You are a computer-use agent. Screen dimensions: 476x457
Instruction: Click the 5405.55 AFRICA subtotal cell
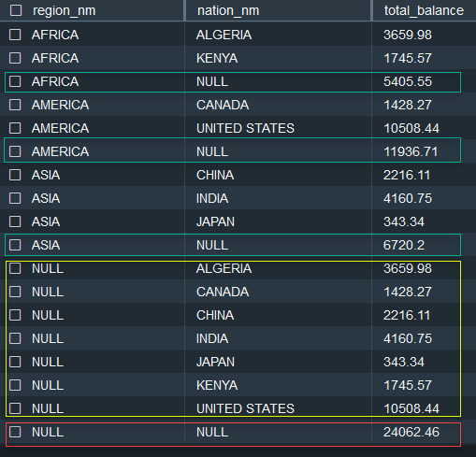[x=408, y=81]
